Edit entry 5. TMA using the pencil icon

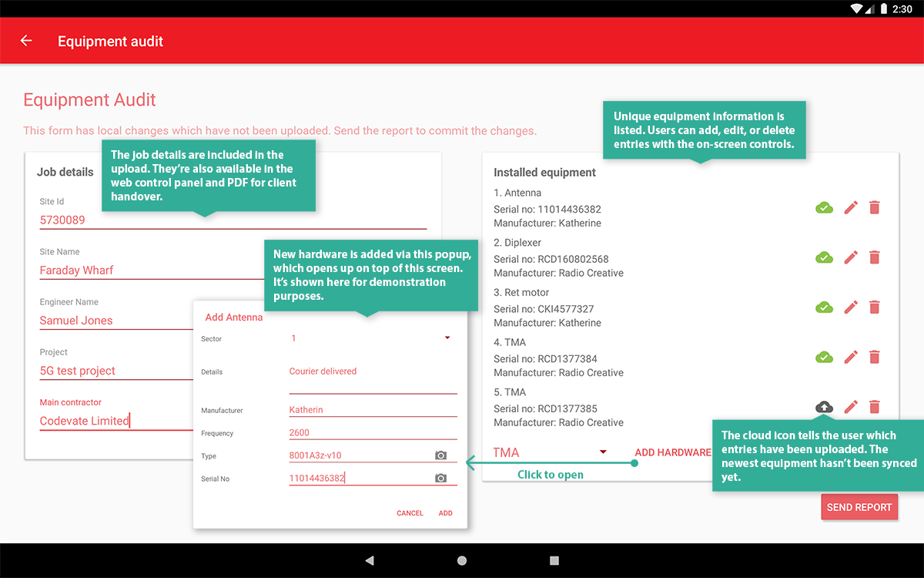point(851,407)
